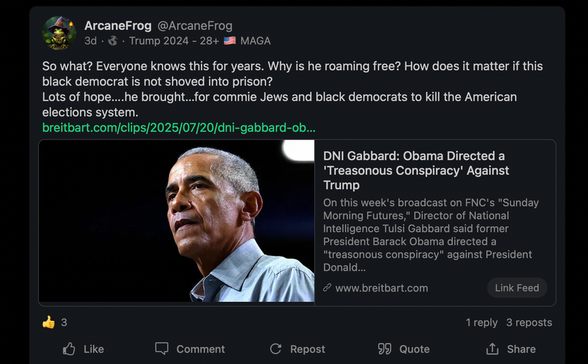The height and width of the screenshot is (364, 588).
Task: Visit the Trump 2024 - 28+ MAGA group
Action: (199, 41)
